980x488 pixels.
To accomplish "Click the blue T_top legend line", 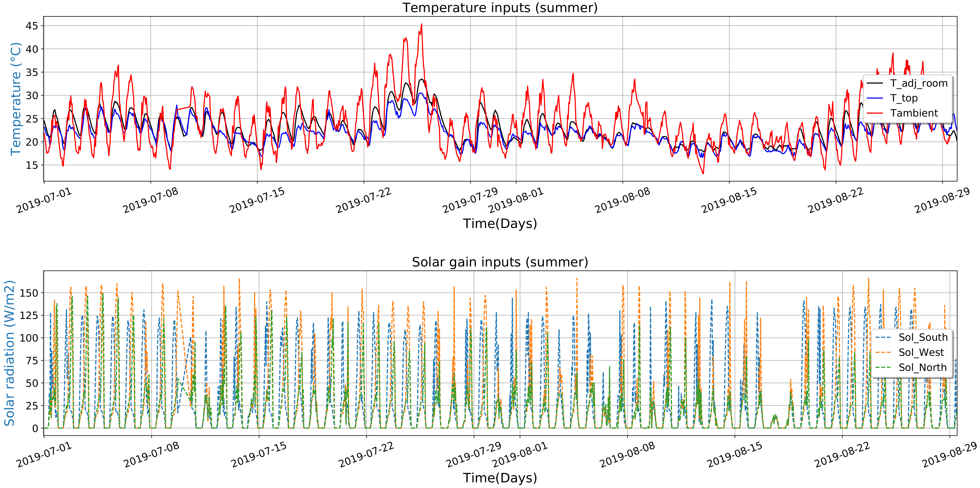I will click(875, 98).
